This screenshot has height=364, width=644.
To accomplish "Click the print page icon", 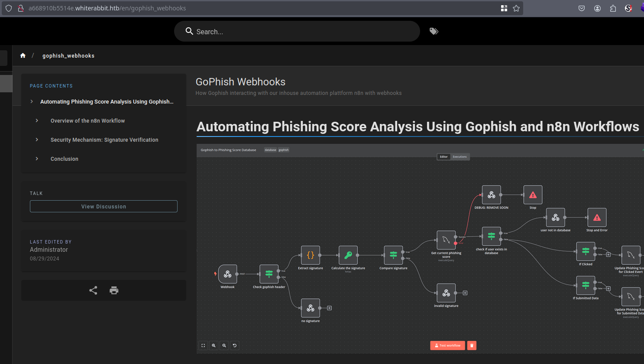I will [114, 290].
